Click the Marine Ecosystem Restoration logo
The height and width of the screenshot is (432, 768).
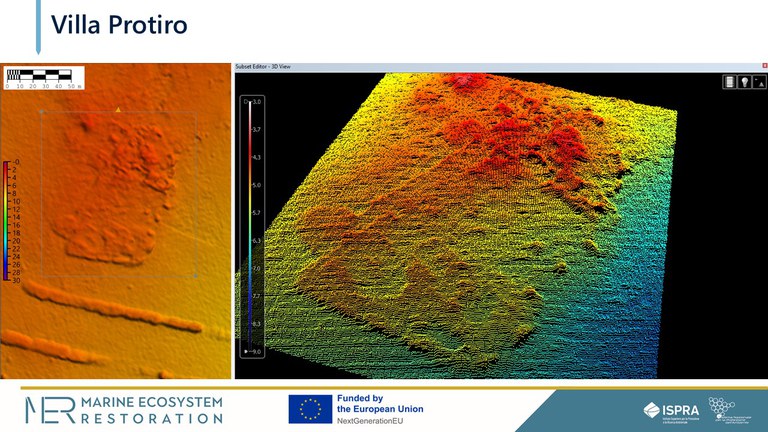click(123, 409)
